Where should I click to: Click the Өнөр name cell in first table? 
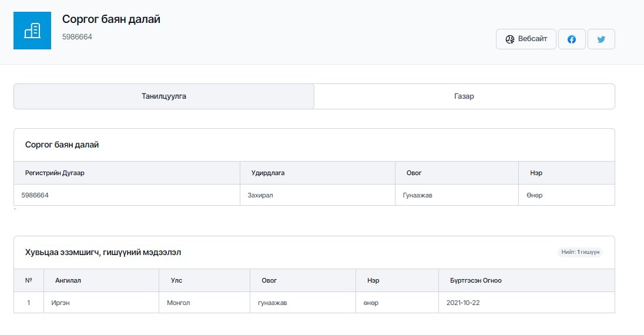532,195
